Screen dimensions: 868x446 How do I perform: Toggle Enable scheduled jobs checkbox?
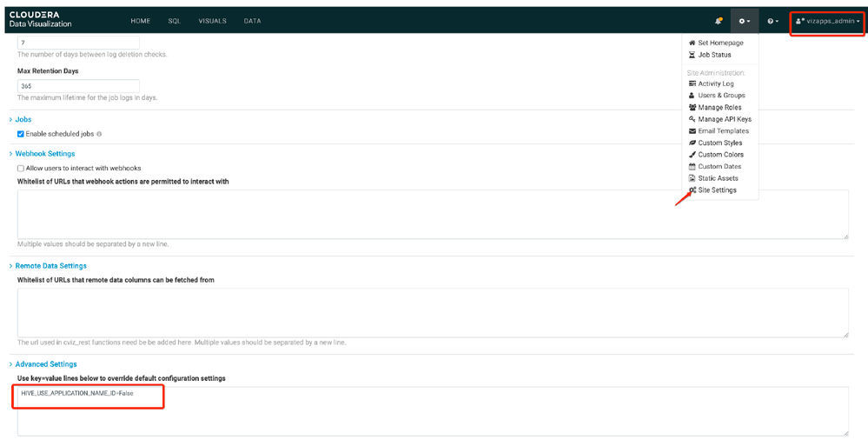(21, 134)
